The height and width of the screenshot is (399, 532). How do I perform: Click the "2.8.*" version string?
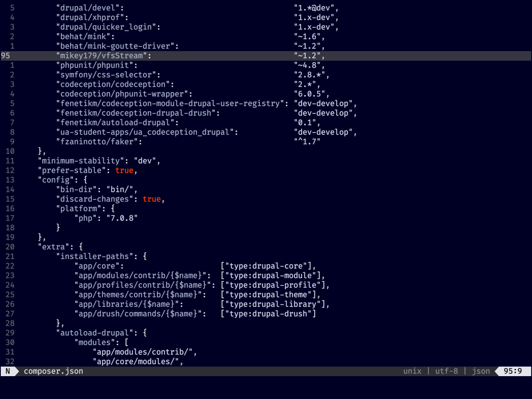coord(310,75)
